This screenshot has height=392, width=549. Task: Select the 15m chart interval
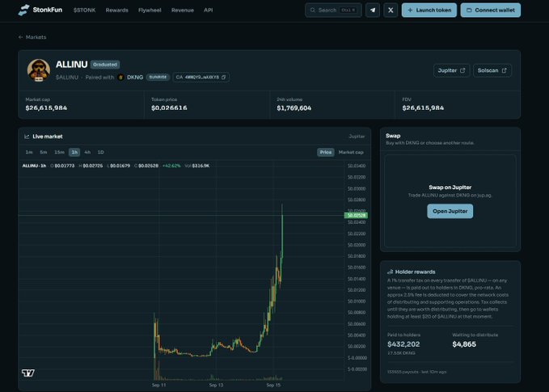[x=59, y=152]
